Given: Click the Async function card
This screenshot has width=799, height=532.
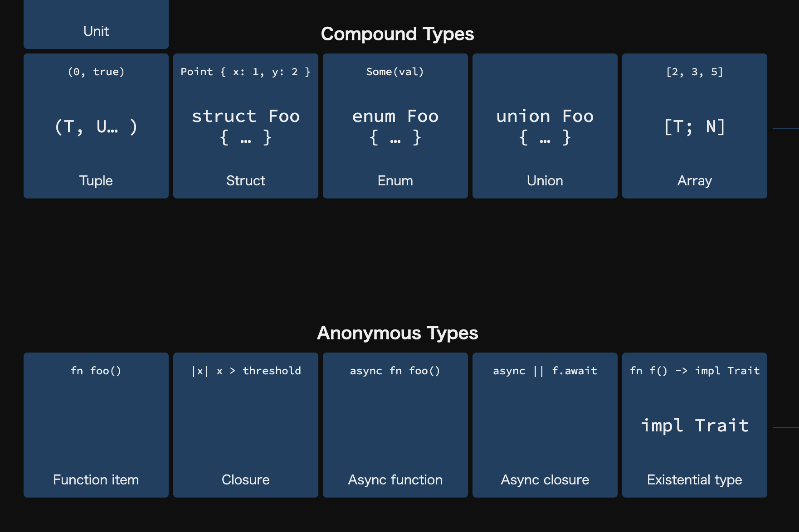Looking at the screenshot, I should tap(395, 425).
